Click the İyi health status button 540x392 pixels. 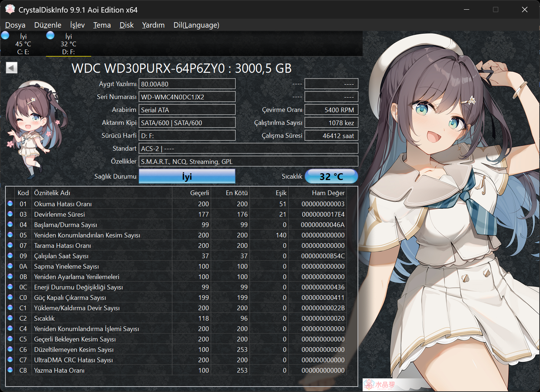click(x=187, y=176)
